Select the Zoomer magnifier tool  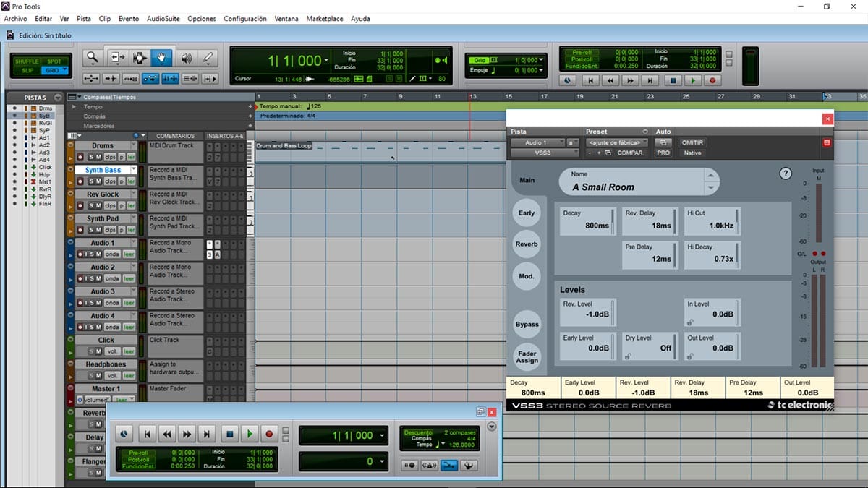93,57
